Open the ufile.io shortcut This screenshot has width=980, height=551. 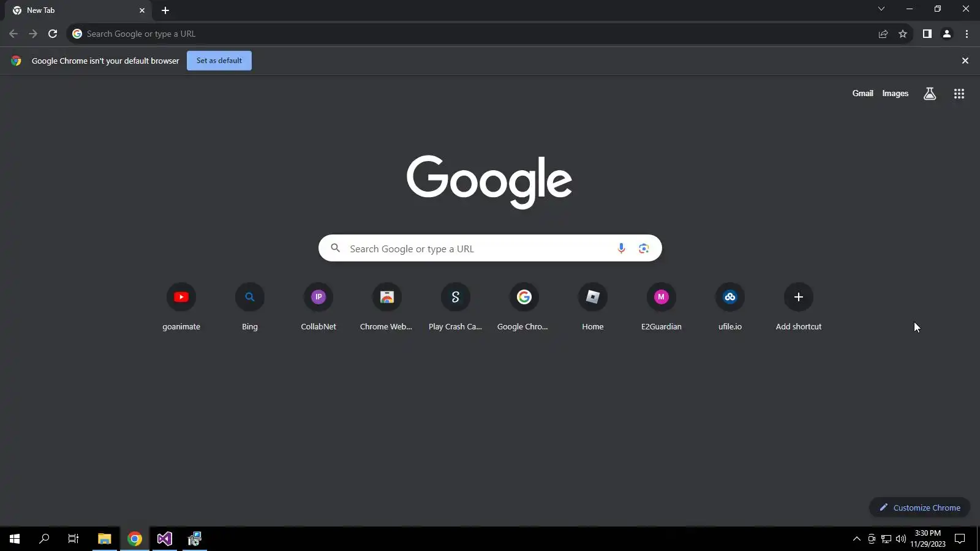[x=730, y=307]
